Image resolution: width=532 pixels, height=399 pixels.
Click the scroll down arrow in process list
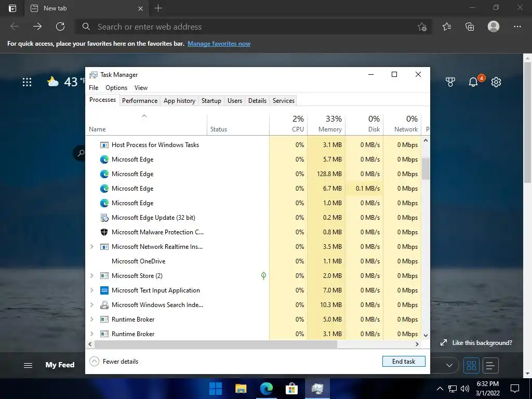point(425,335)
